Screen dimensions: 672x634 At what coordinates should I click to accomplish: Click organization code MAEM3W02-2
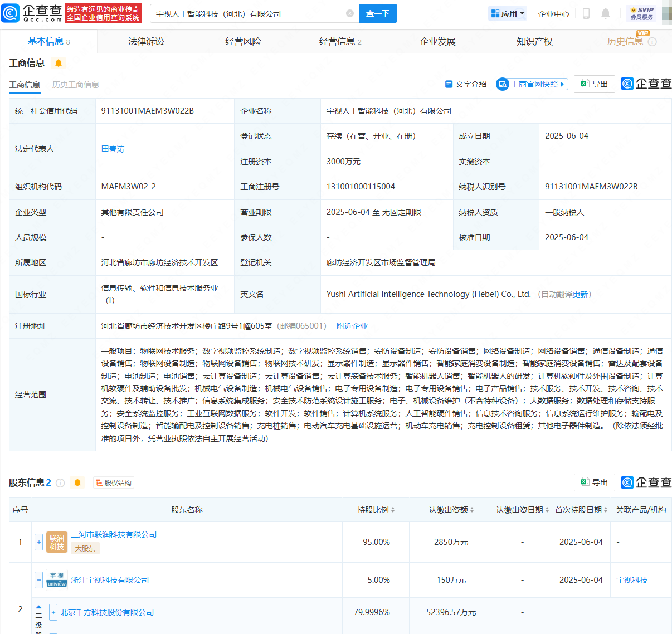click(128, 187)
